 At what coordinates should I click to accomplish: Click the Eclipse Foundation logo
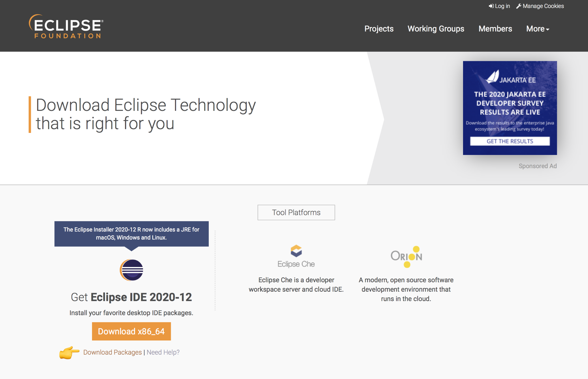(x=66, y=26)
